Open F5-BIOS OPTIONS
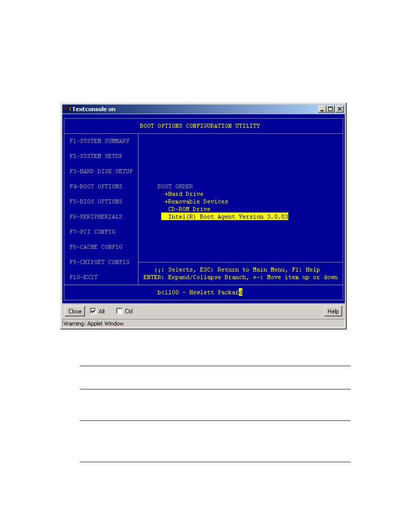 pos(96,202)
